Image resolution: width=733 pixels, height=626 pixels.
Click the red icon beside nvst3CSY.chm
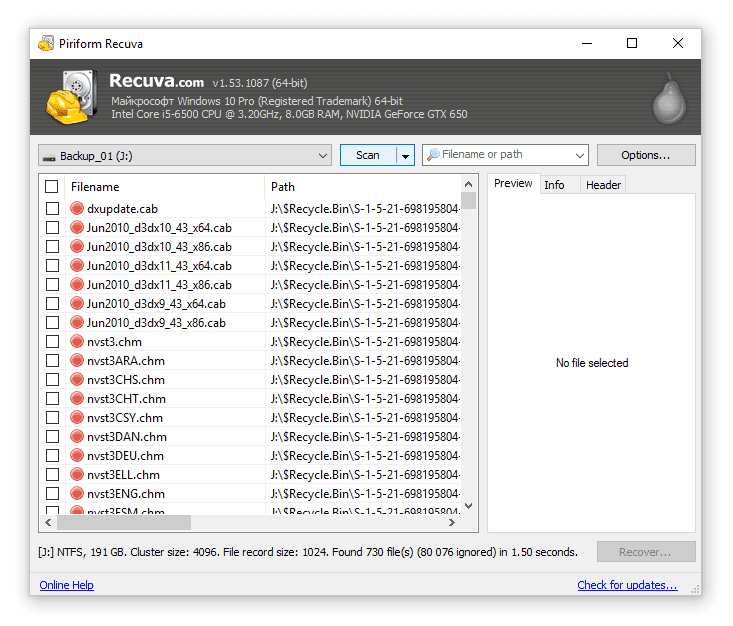tap(77, 417)
